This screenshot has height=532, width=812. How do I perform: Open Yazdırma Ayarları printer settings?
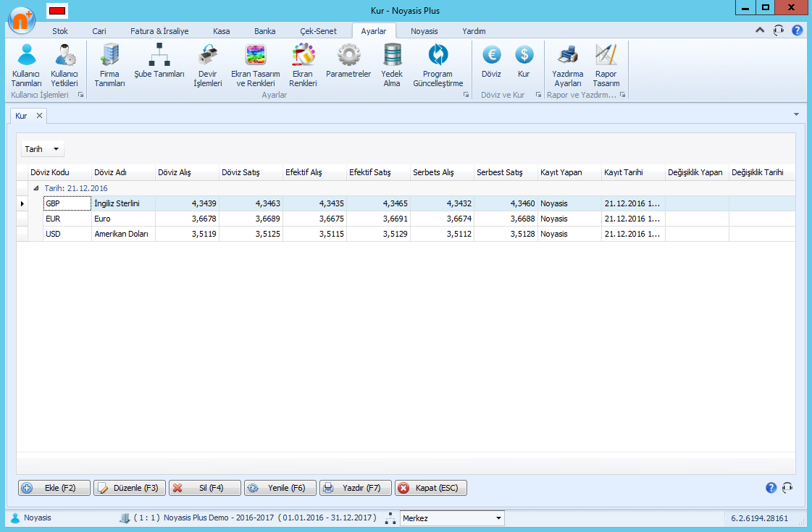point(568,64)
